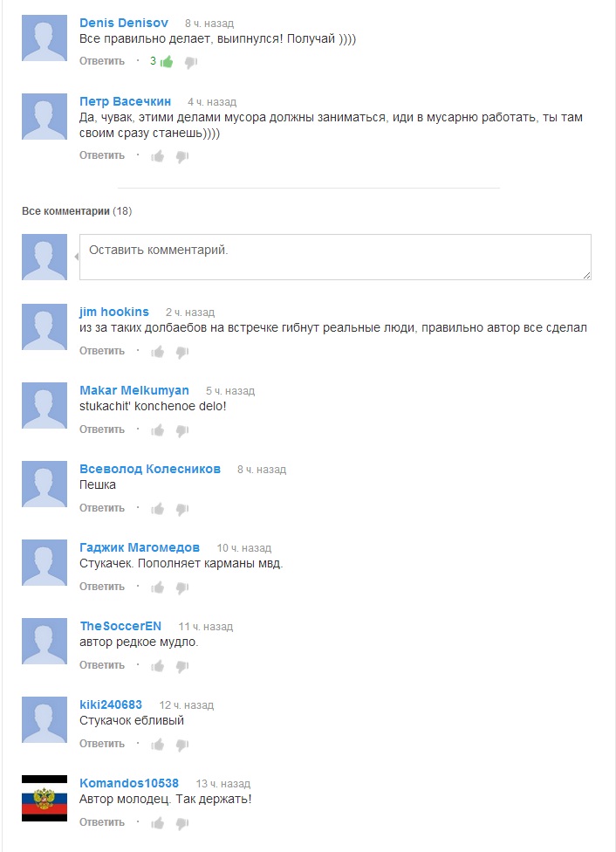Thumbs down jim hookins' comment

[x=182, y=352]
